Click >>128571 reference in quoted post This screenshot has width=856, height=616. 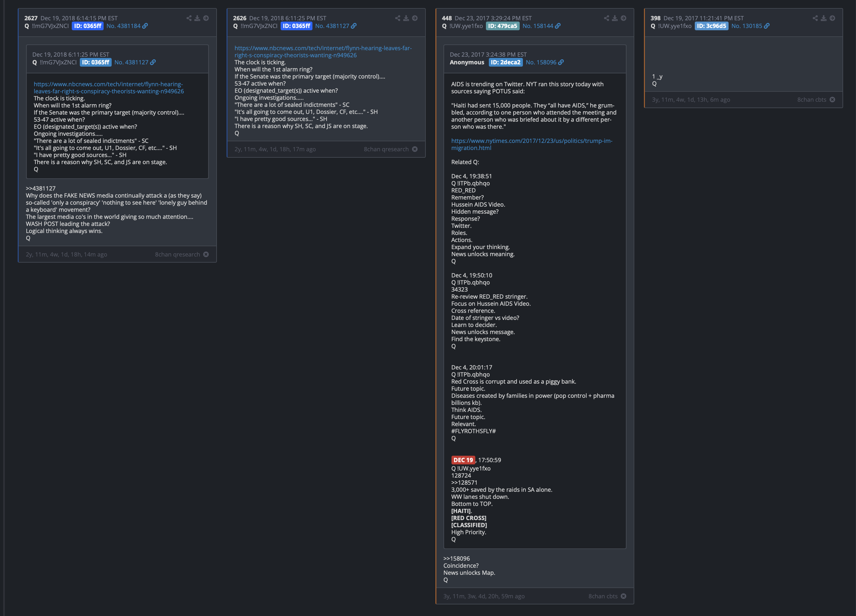pos(464,482)
